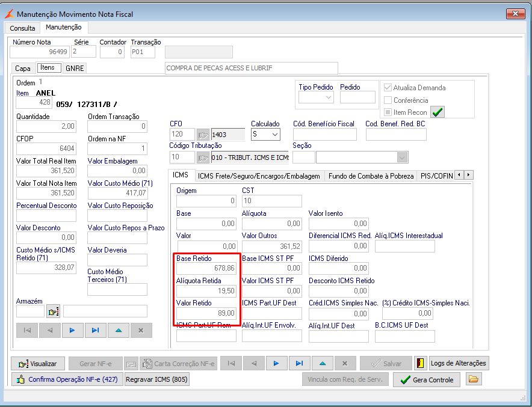Click the CFO lookup hand icon
The height and width of the screenshot is (407, 532).
point(203,135)
